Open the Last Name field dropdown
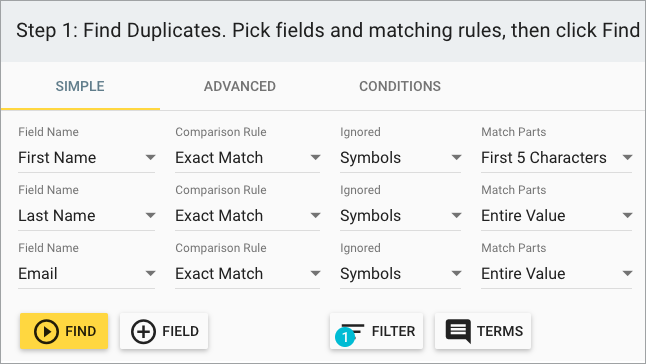 coord(87,216)
